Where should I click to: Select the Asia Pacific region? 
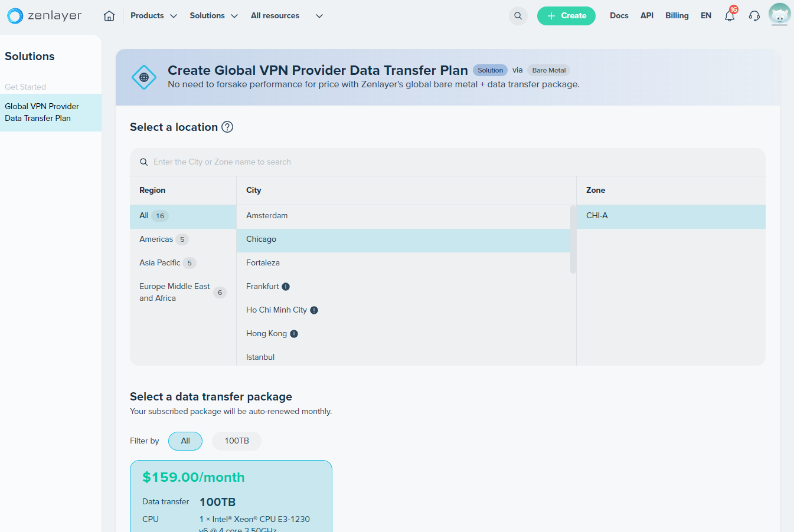[183, 263]
